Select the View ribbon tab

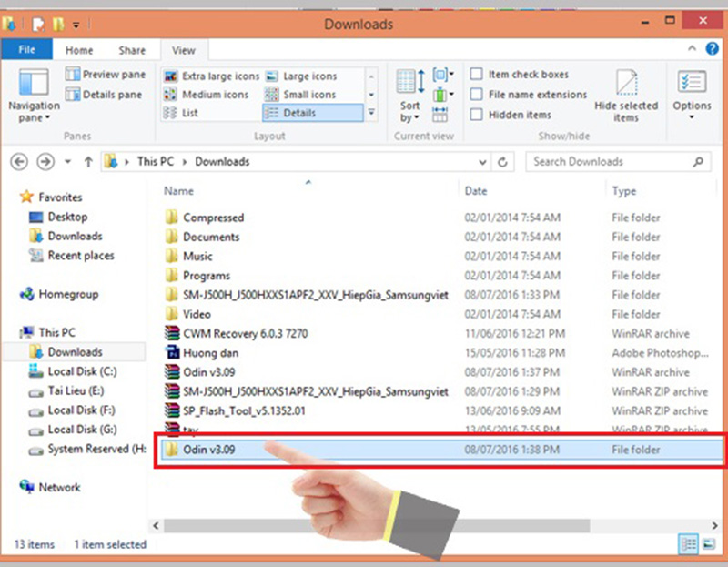[184, 50]
